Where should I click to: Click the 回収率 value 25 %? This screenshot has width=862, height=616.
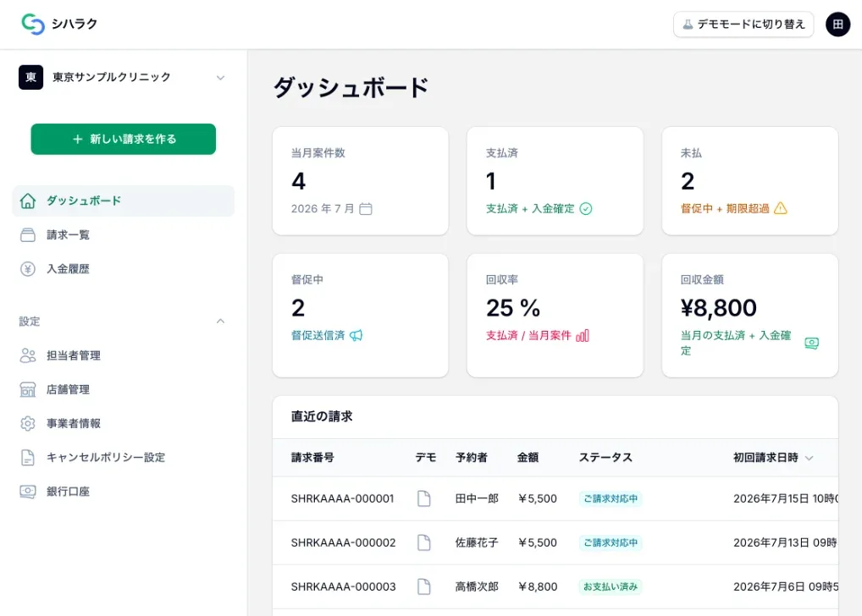tap(513, 308)
